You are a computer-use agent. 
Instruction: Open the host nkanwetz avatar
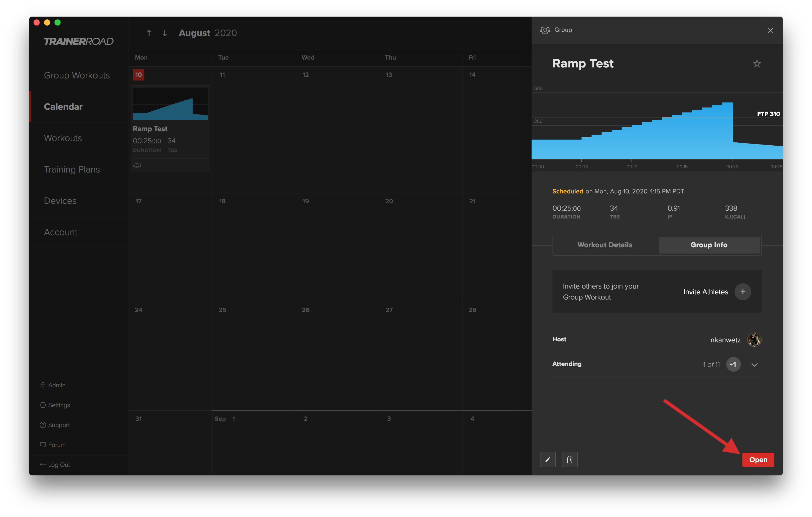pos(754,340)
